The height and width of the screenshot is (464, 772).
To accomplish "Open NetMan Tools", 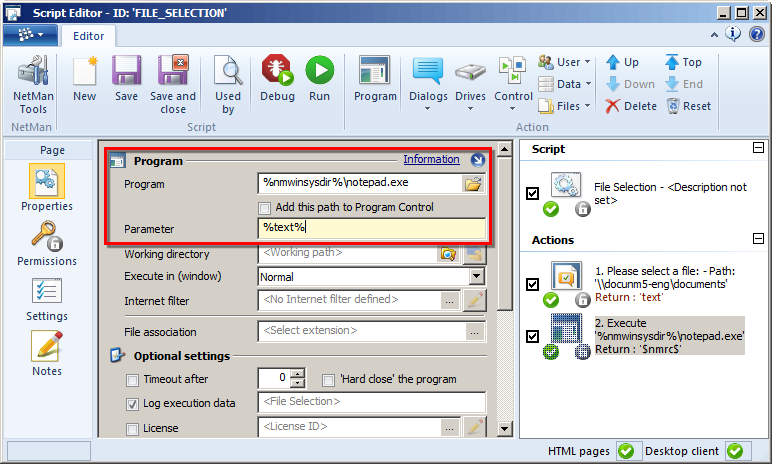I will (33, 85).
